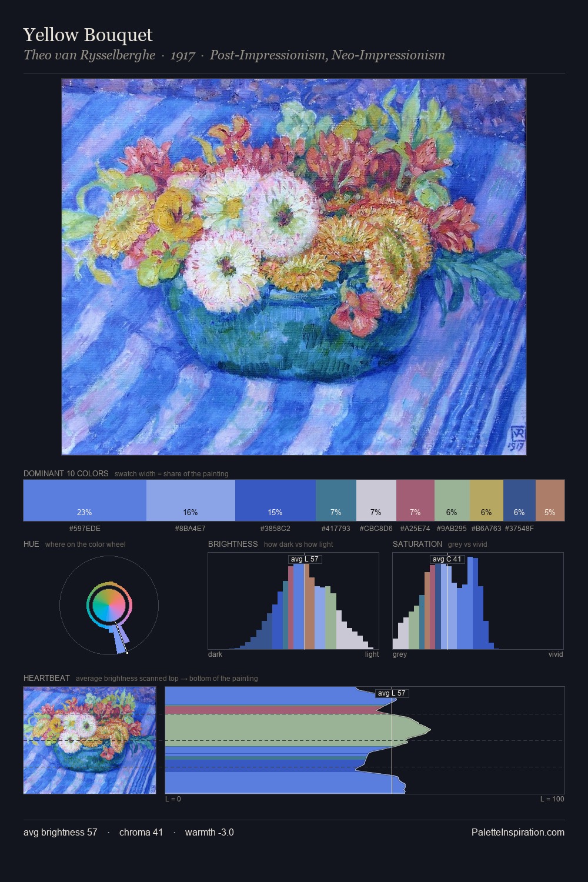Click 'avg C 41' label in saturation histogram
Image resolution: width=588 pixels, height=882 pixels.
tap(447, 559)
